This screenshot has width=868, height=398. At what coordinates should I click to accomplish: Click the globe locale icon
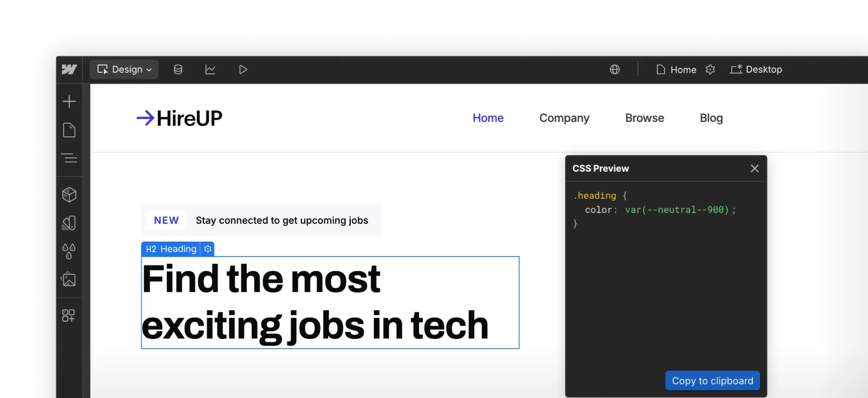pyautogui.click(x=615, y=70)
